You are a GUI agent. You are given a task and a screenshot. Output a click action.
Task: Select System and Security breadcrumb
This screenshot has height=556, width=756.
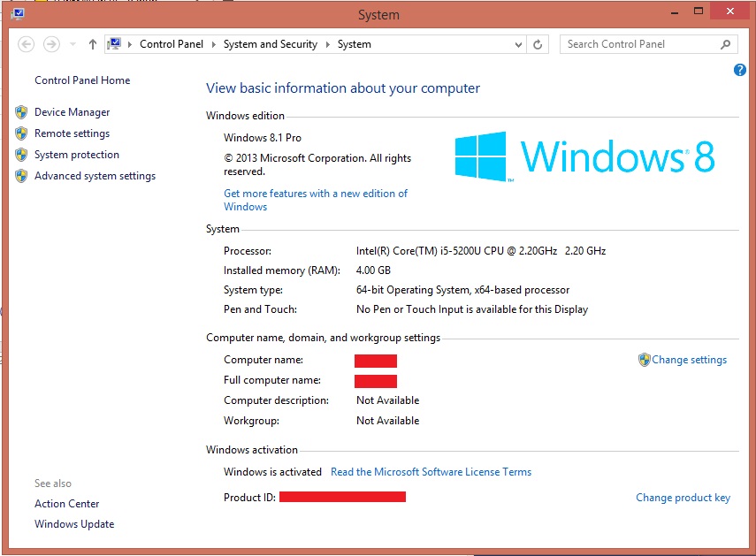pyautogui.click(x=271, y=44)
